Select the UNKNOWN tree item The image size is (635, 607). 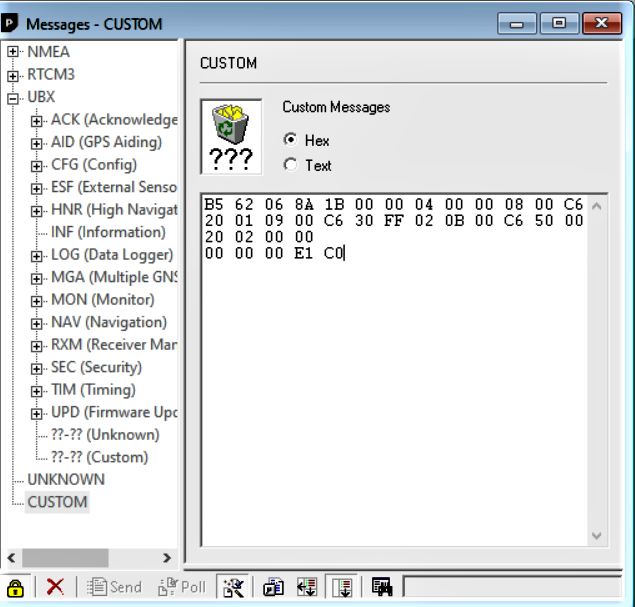tap(65, 480)
